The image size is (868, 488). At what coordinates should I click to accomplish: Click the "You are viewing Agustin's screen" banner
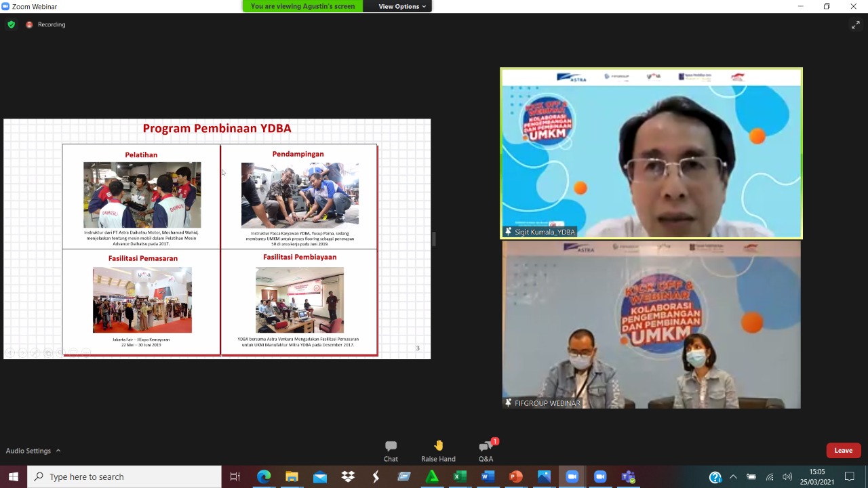coord(302,6)
